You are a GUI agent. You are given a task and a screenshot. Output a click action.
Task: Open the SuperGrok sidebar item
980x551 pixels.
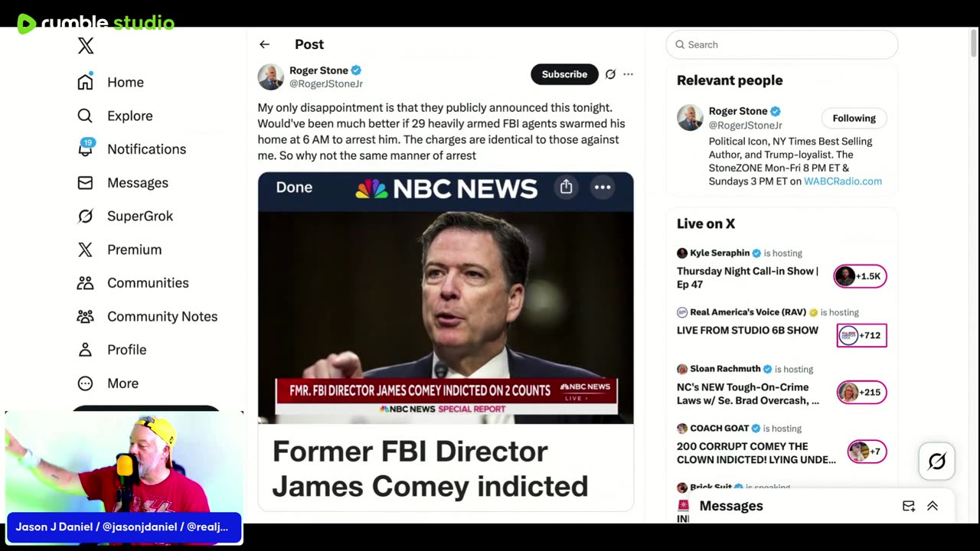tap(139, 216)
